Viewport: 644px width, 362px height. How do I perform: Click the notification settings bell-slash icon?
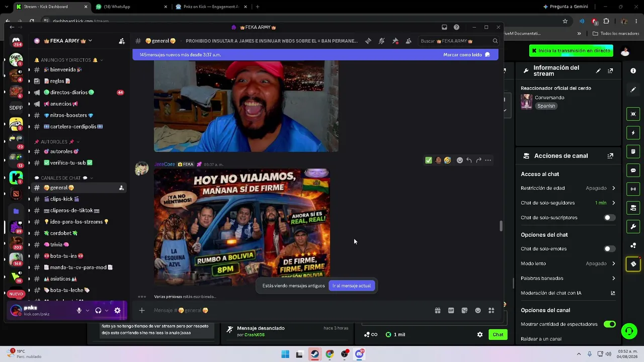382,41
